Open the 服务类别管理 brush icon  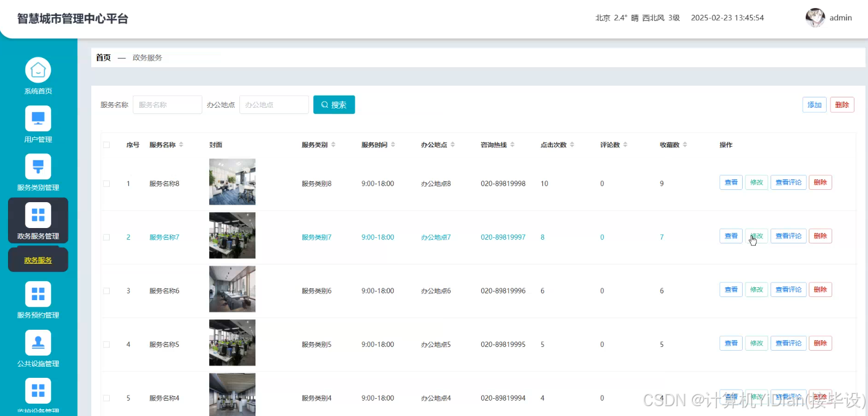point(38,166)
